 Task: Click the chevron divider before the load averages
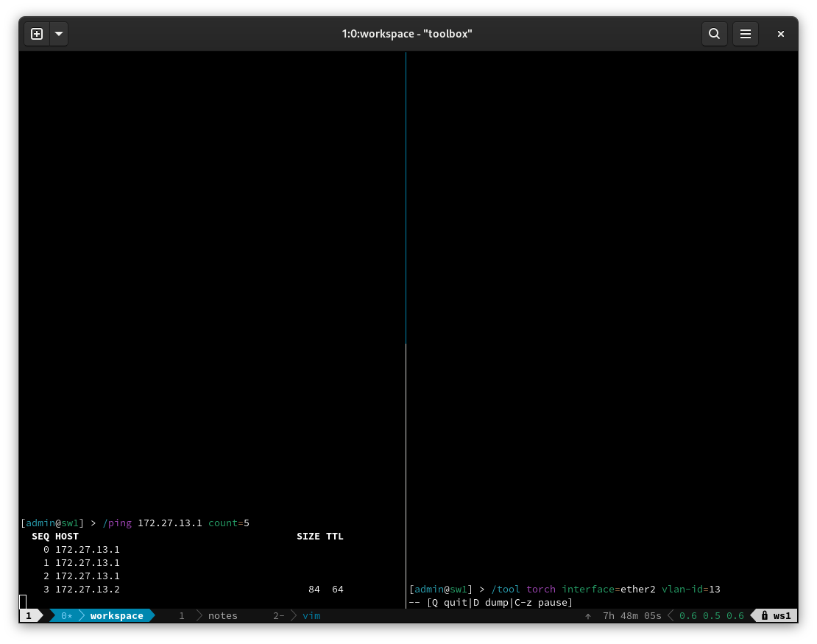[671, 615]
